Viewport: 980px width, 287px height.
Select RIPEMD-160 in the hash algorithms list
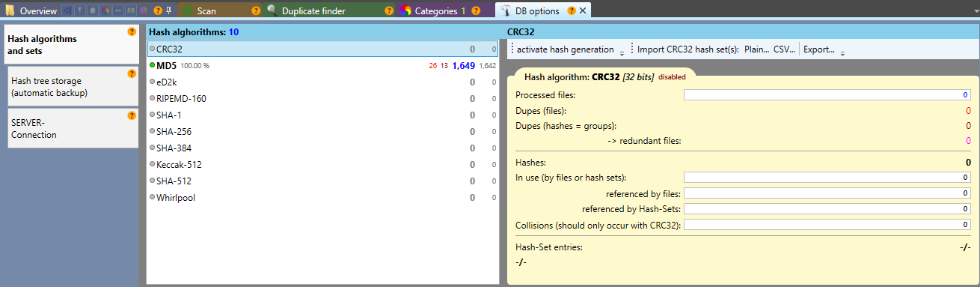pyautogui.click(x=322, y=99)
